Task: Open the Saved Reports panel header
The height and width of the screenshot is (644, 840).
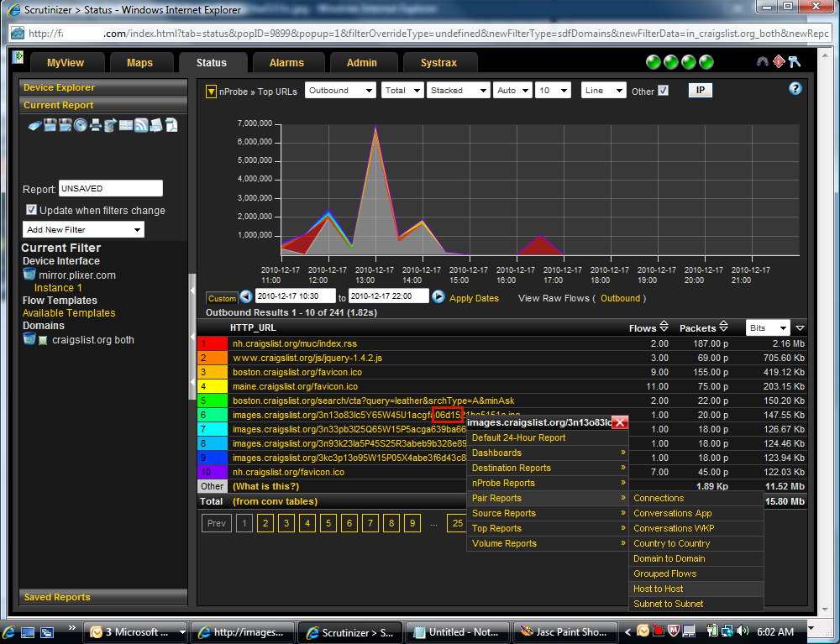Action: coord(103,597)
